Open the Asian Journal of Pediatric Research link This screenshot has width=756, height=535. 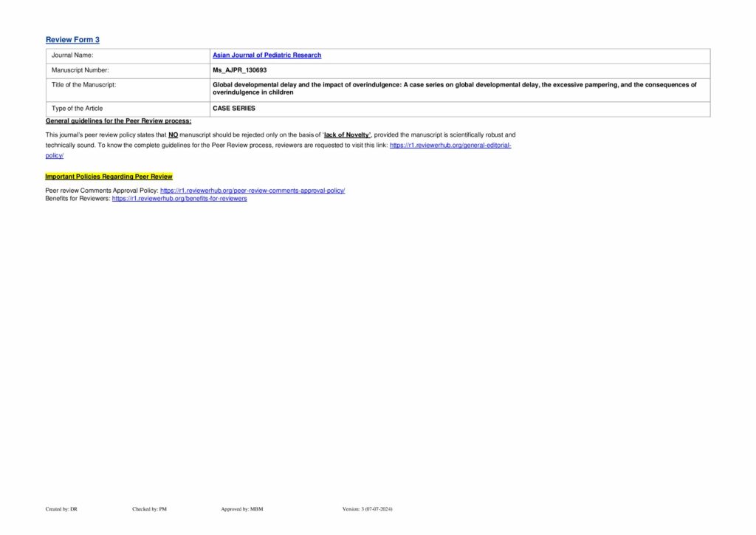click(267, 55)
